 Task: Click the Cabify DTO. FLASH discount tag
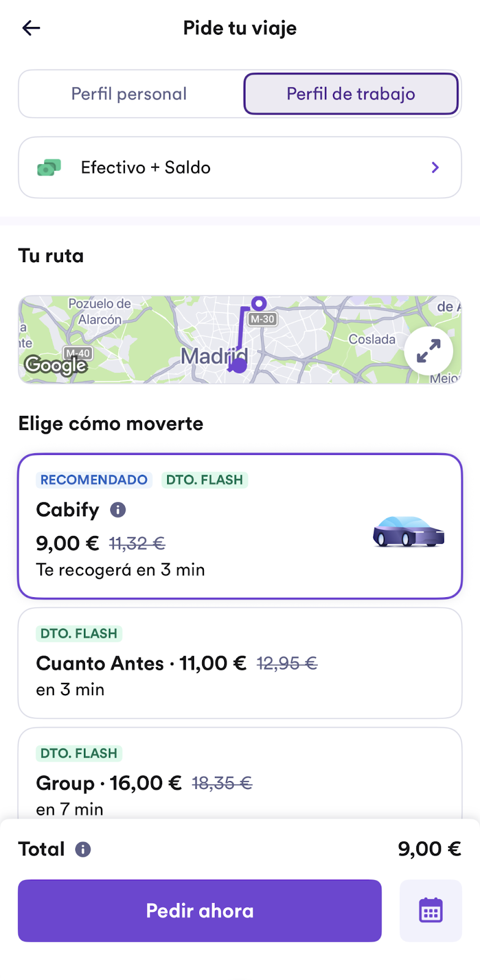pos(204,480)
